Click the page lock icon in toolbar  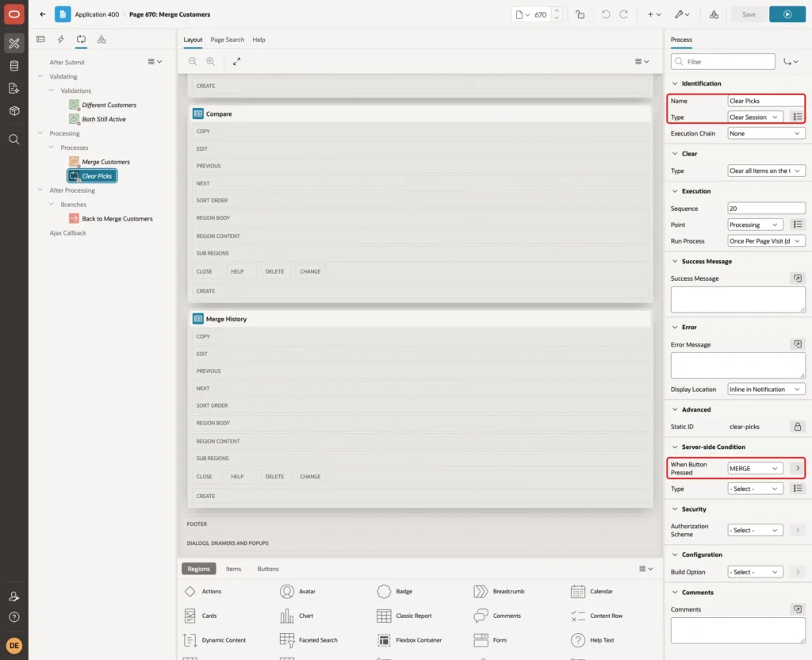(580, 14)
